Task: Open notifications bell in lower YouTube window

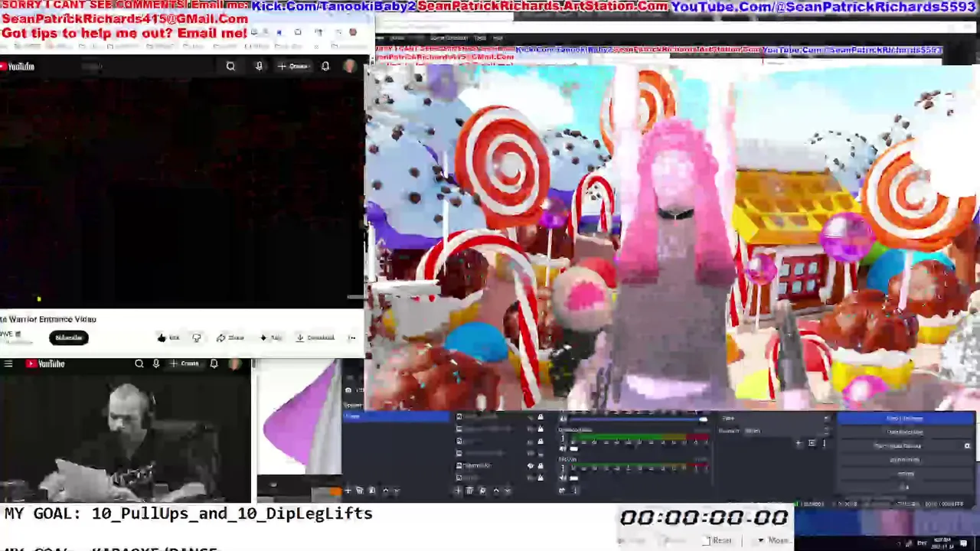Action: point(214,364)
